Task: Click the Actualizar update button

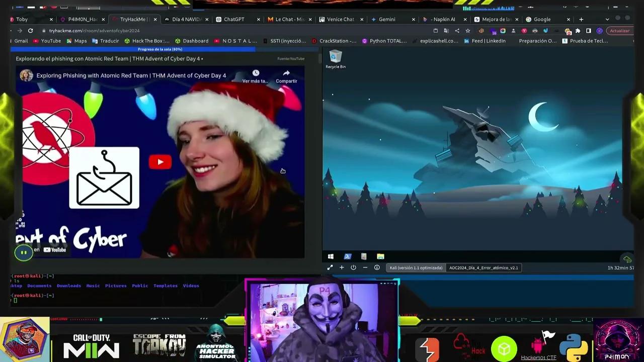Action: tap(619, 31)
